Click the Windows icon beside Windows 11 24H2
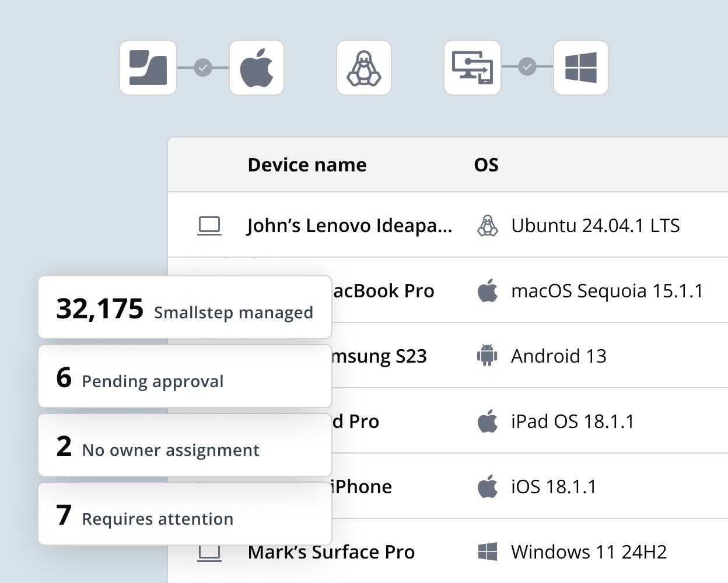Image resolution: width=728 pixels, height=583 pixels. point(487,550)
